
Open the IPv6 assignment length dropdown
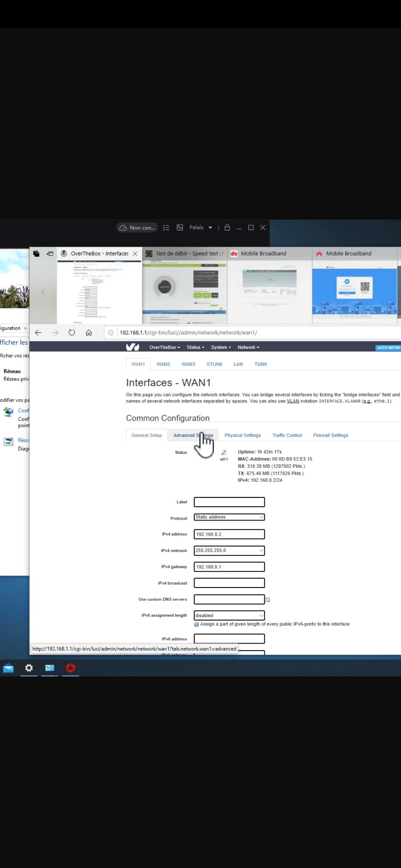pyautogui.click(x=229, y=615)
